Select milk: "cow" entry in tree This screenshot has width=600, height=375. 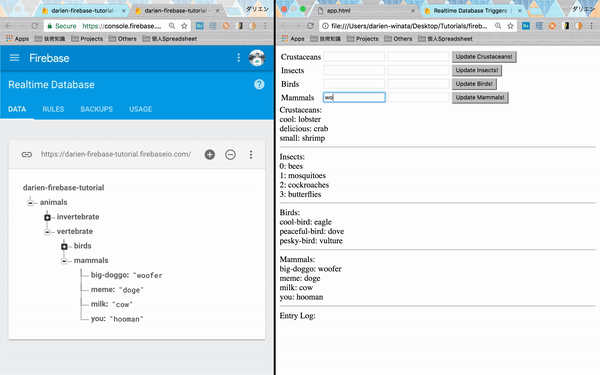pyautogui.click(x=111, y=304)
